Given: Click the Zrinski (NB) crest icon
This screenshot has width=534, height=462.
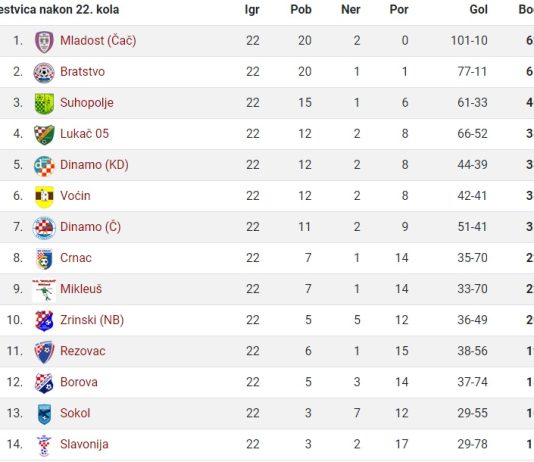Looking at the screenshot, I should (44, 321).
